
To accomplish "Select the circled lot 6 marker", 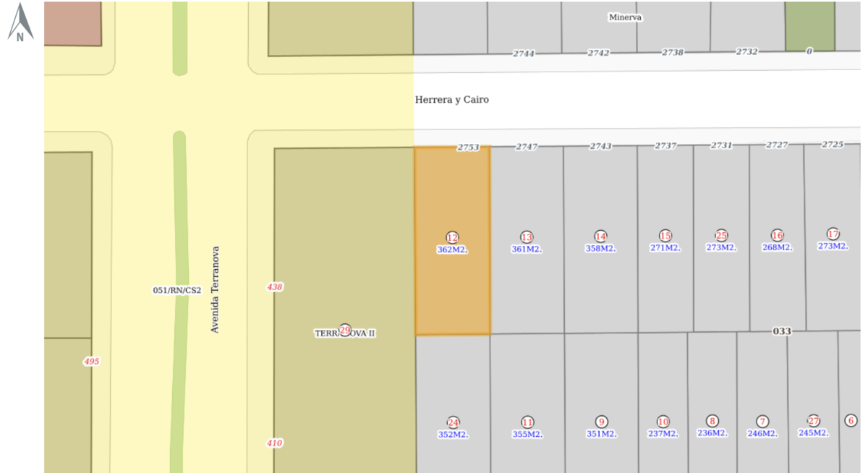I will [x=851, y=421].
